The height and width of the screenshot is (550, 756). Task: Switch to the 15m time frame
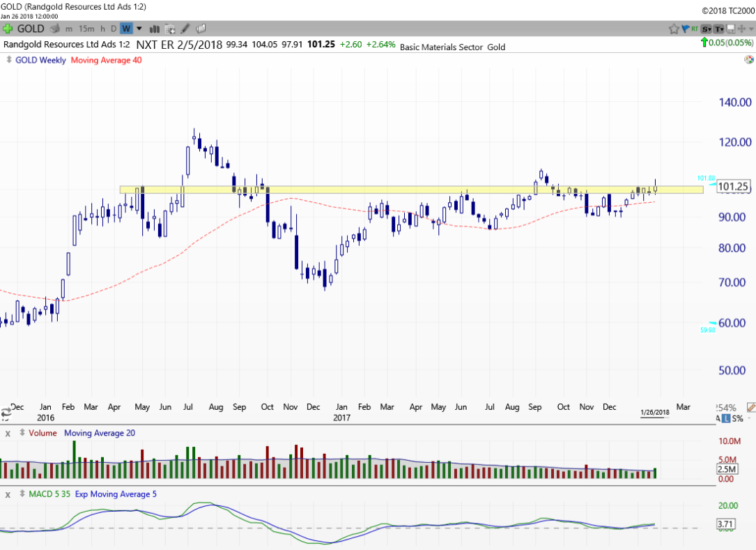pos(86,29)
